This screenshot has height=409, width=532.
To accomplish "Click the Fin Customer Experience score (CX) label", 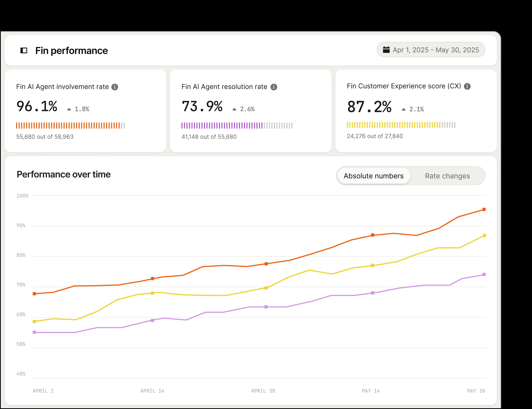I will pos(404,86).
